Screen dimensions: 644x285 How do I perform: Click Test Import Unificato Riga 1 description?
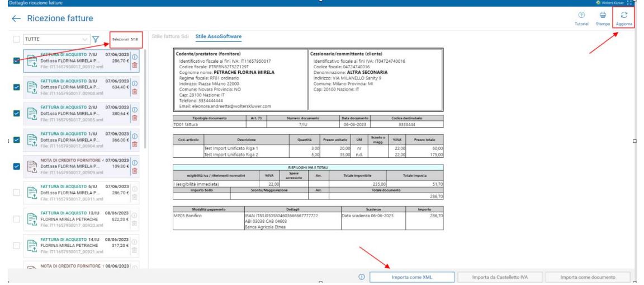coord(231,148)
